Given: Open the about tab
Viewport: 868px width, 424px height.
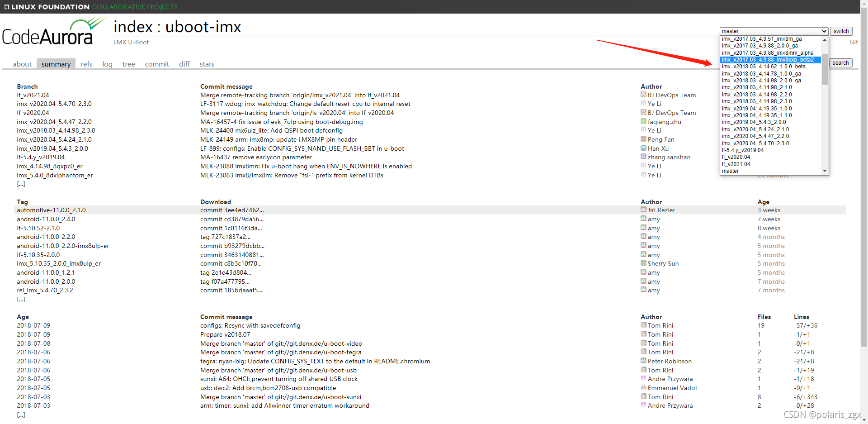Looking at the screenshot, I should 22,64.
